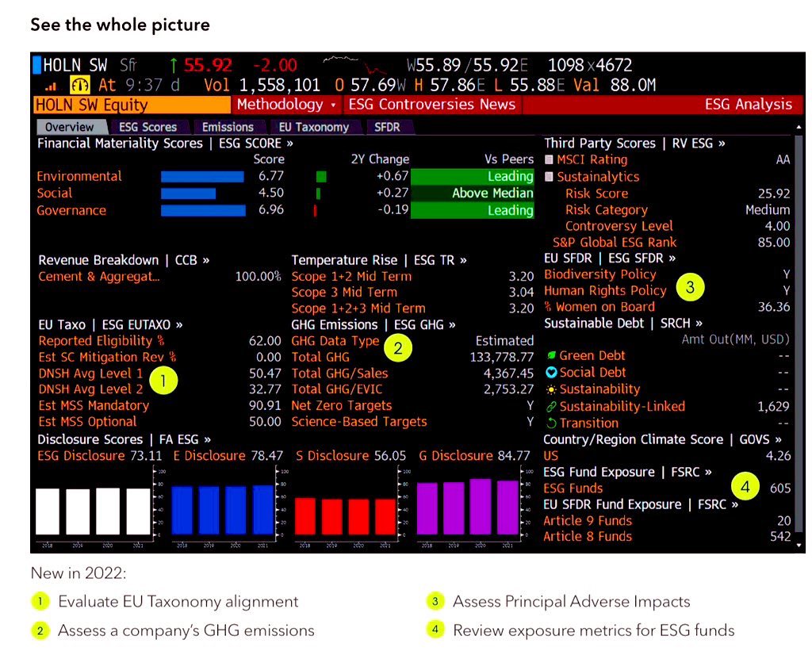The height and width of the screenshot is (655, 812).
Task: Expand Temperature Rise ESG TR section
Action: click(x=379, y=260)
